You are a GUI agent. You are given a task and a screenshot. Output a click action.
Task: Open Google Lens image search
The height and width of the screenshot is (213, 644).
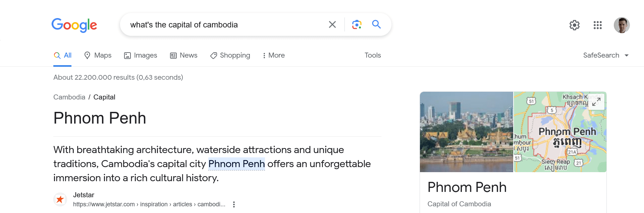point(357,24)
